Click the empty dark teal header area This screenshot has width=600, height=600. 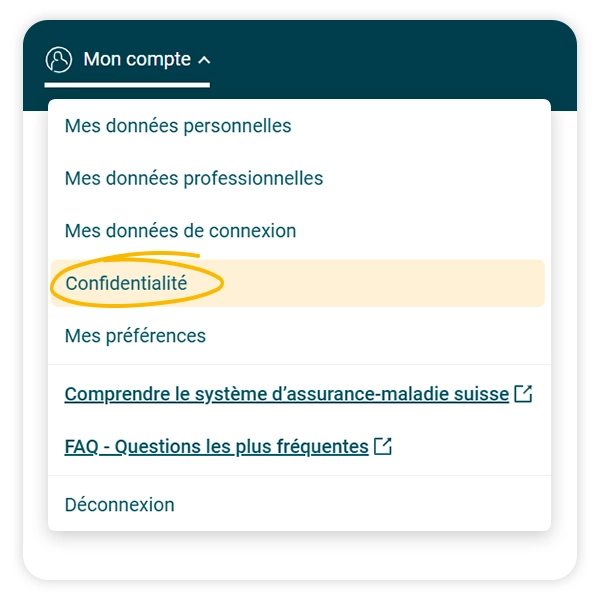pyautogui.click(x=400, y=60)
